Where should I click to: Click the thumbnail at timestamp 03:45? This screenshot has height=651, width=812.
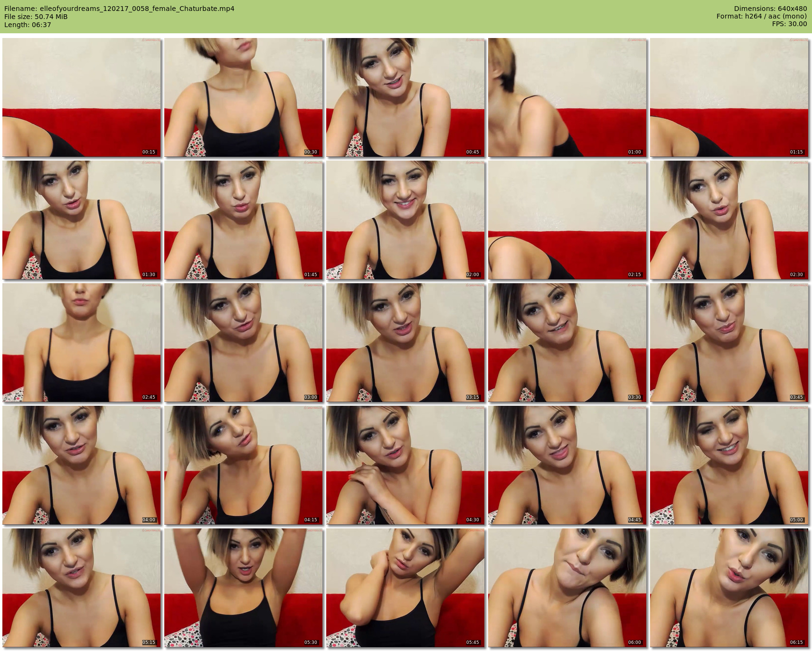tap(729, 343)
